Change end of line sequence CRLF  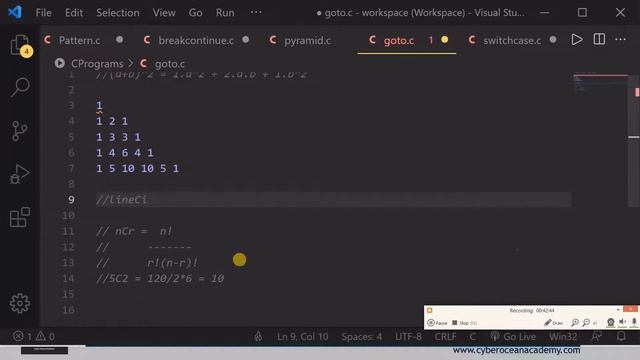coord(445,336)
